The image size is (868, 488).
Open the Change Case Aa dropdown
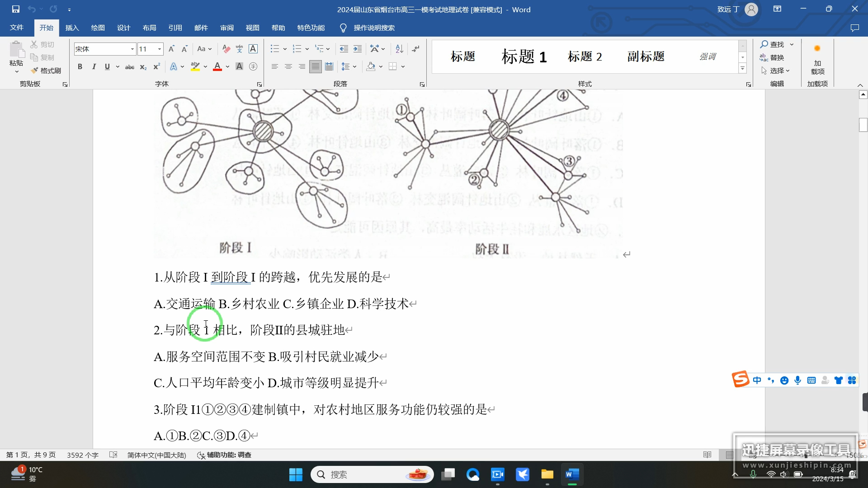[204, 49]
